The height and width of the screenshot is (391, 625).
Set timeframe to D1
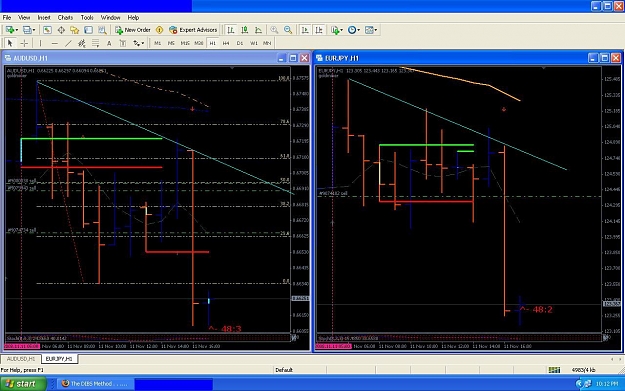point(240,43)
